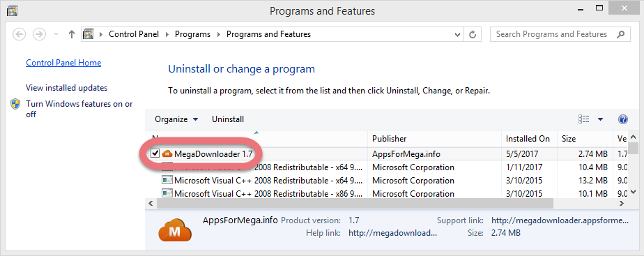Go up one level with Up arrow
The width and height of the screenshot is (644, 256).
click(x=72, y=34)
